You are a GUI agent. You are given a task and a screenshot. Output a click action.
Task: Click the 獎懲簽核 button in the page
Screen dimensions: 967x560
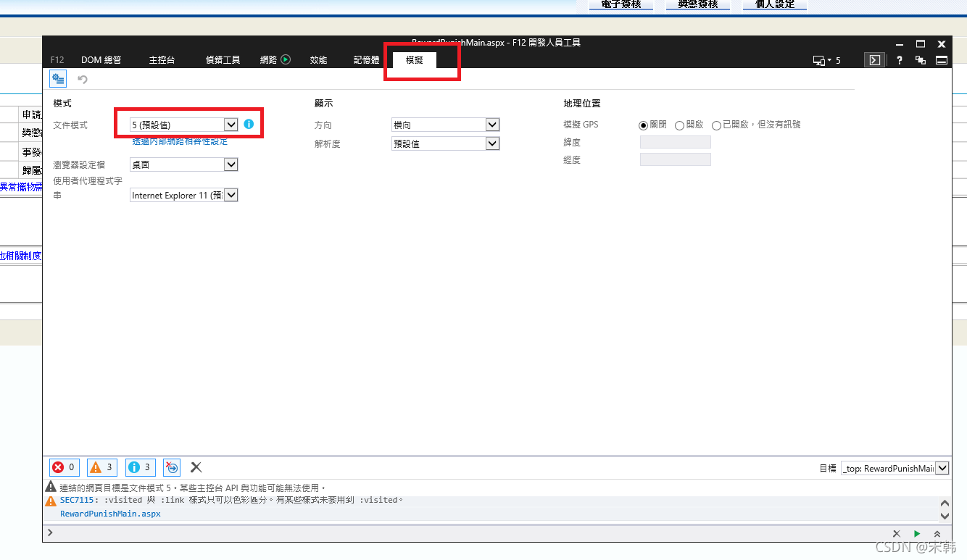pyautogui.click(x=698, y=4)
